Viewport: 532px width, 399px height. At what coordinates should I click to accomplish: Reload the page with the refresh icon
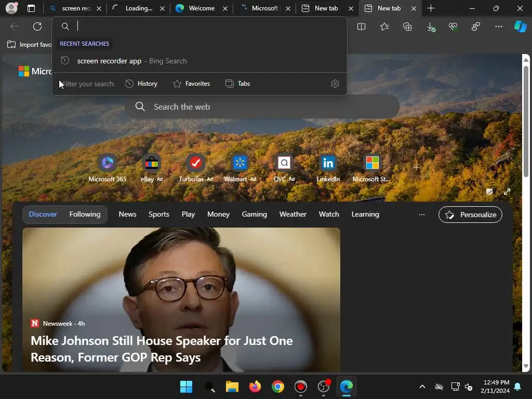(x=37, y=26)
